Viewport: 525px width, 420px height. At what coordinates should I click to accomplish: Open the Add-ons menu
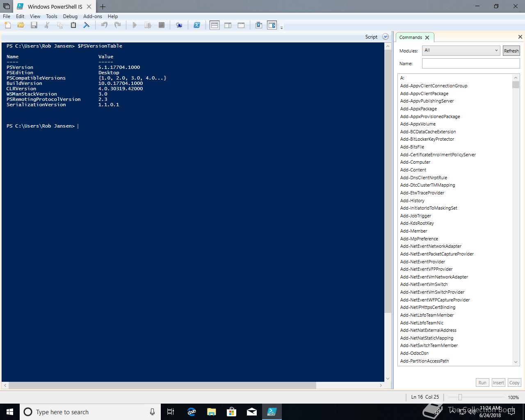[93, 16]
